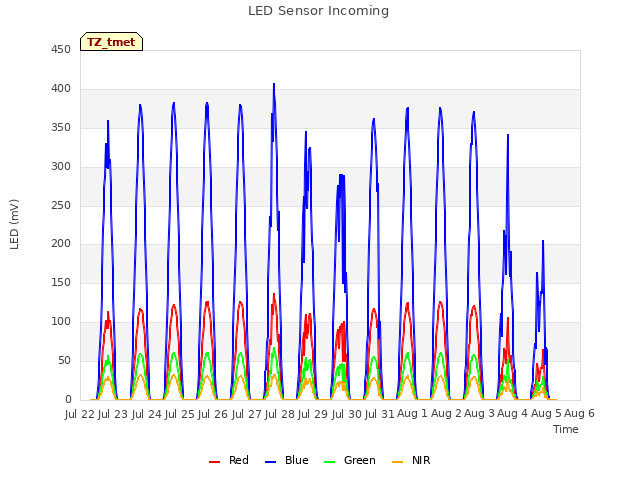This screenshot has width=640, height=480.
Task: Click the Jul 29 x-axis date label
Action: (x=313, y=414)
